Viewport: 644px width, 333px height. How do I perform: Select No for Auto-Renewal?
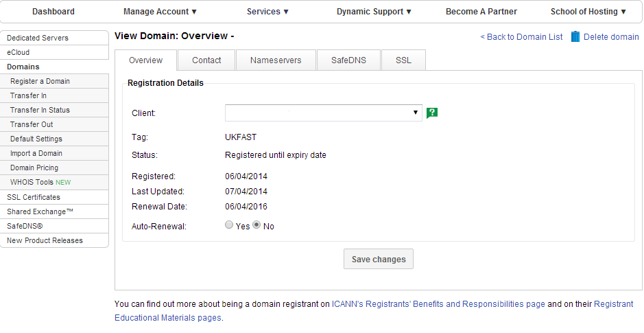pyautogui.click(x=257, y=225)
